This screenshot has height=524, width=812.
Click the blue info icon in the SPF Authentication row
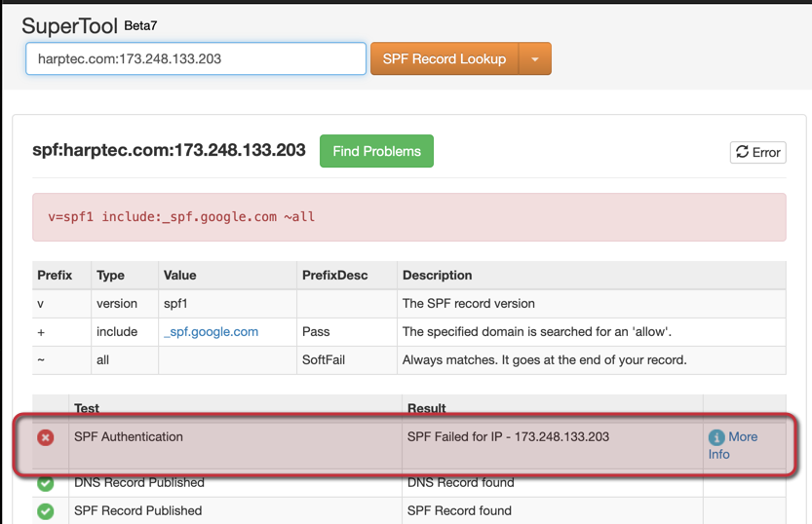click(716, 438)
